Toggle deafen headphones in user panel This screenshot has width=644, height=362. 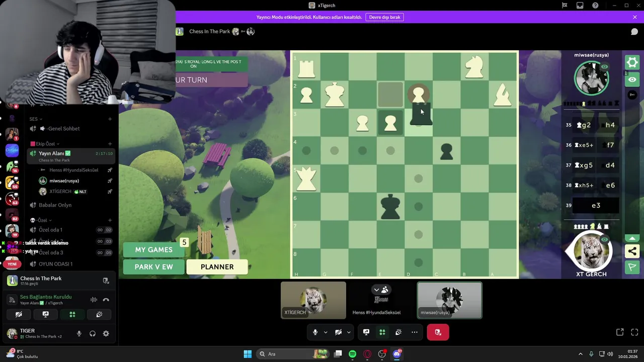coord(93,333)
